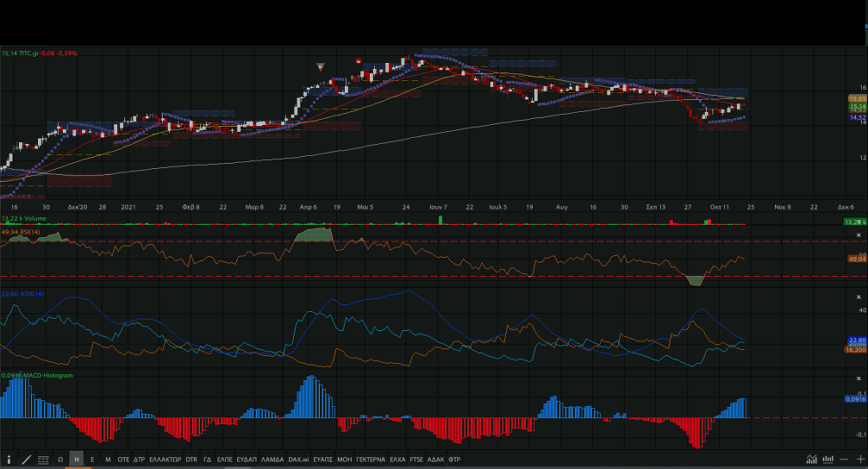Select the pencil drawing tool
Viewport: 868px width, 469px height.
(x=26, y=460)
